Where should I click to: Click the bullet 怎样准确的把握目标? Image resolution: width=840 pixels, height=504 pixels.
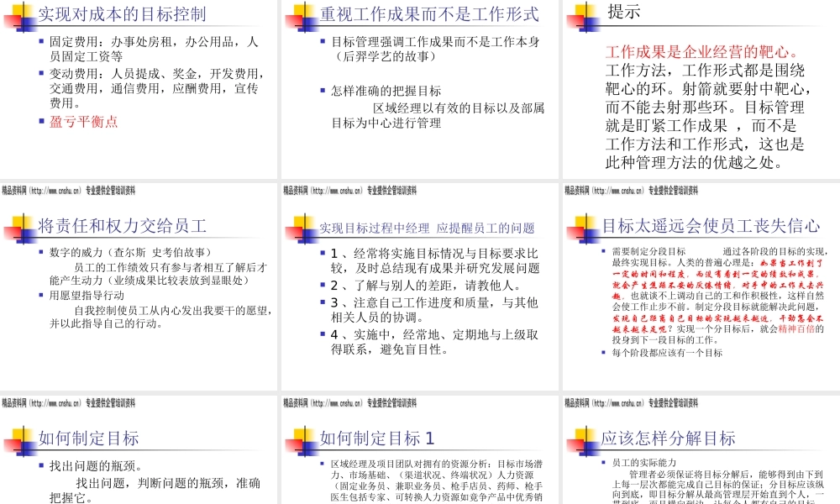[386, 91]
